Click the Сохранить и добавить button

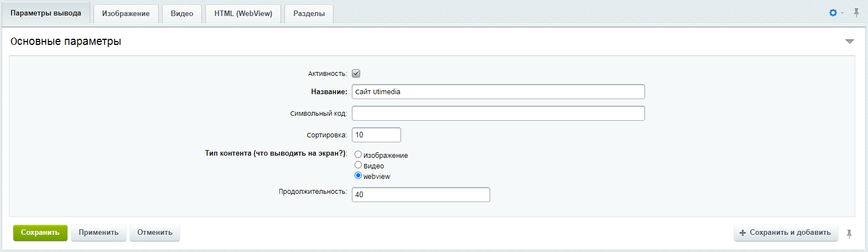786,233
